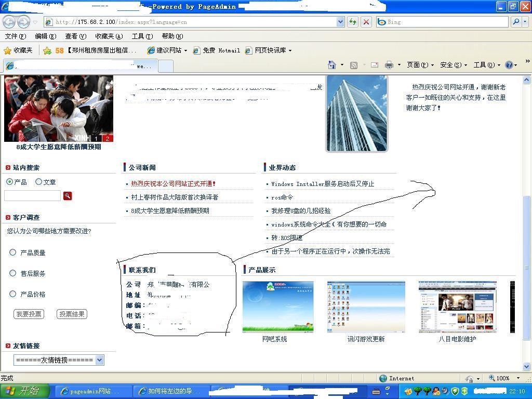This screenshot has height=399, width=532.
Task: Click the Print icon in command bar
Action: pyautogui.click(x=389, y=65)
